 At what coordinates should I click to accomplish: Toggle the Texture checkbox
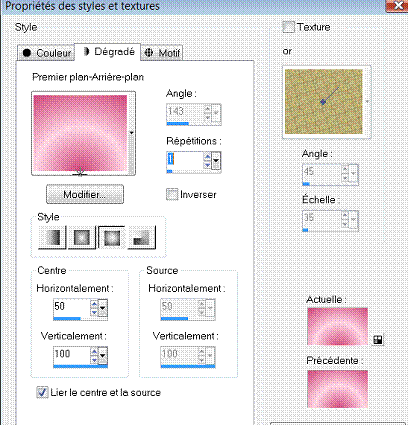288,27
